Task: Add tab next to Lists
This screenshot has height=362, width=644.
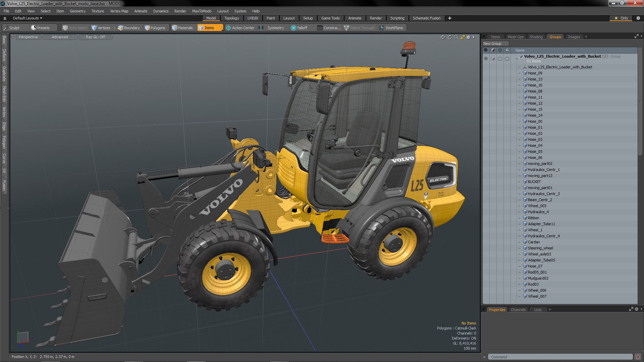Action: click(x=550, y=310)
